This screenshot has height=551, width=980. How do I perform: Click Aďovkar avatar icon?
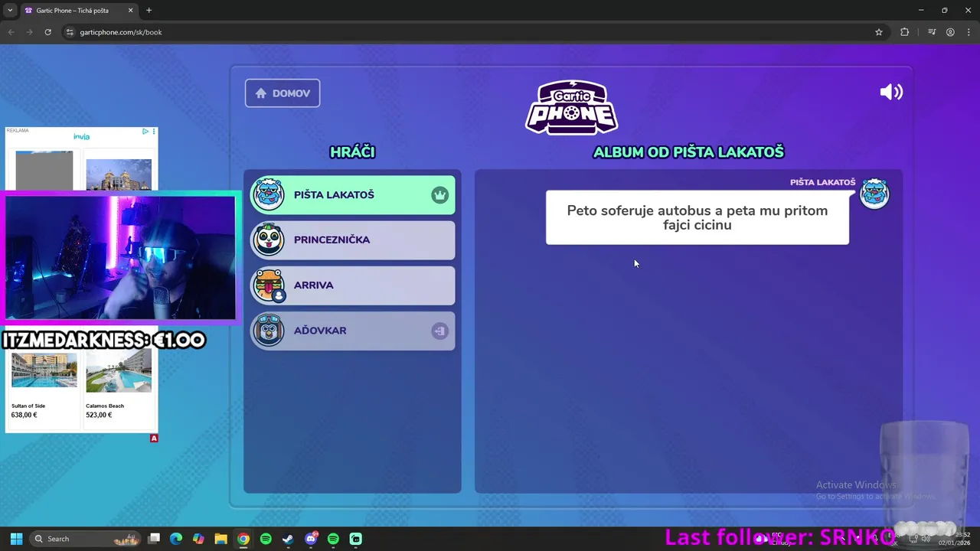[x=269, y=331]
